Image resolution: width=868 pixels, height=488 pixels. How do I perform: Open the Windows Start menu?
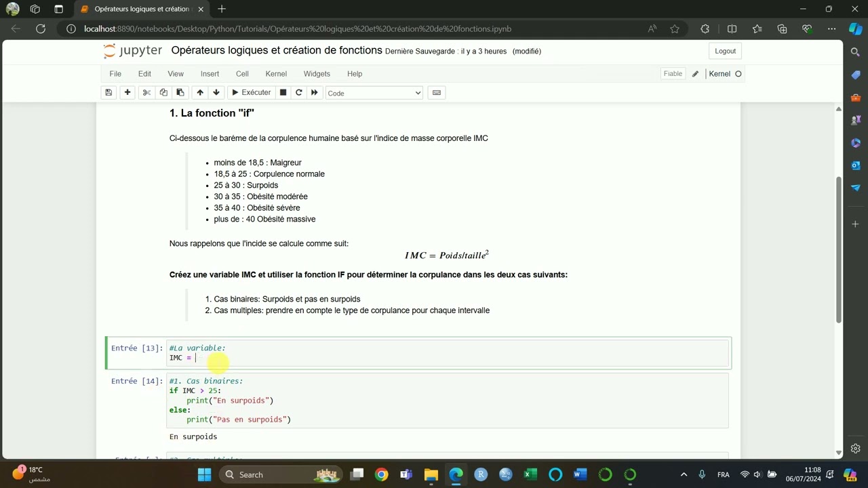pos(204,474)
